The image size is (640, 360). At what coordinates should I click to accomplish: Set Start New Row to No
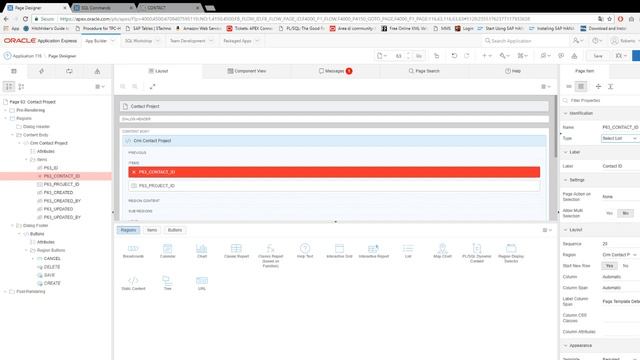[x=625, y=266]
